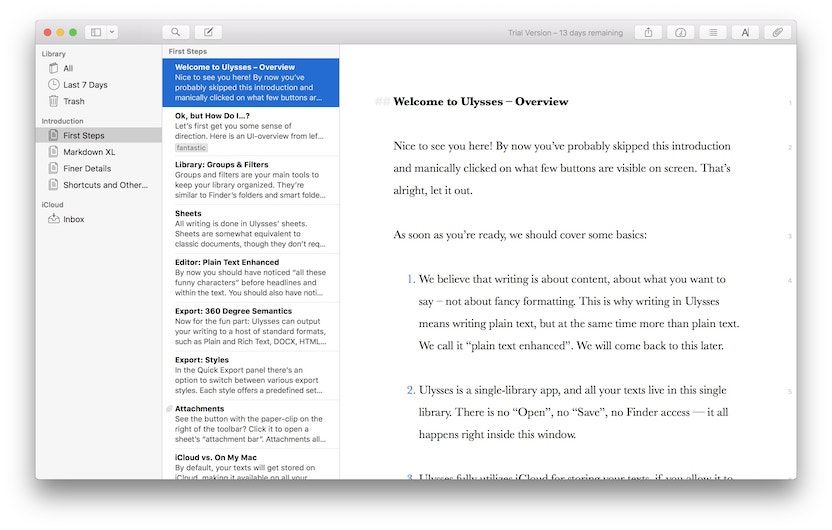832x530 pixels.
Task: Open the statistics/goal icon in the toolbar
Action: click(681, 32)
